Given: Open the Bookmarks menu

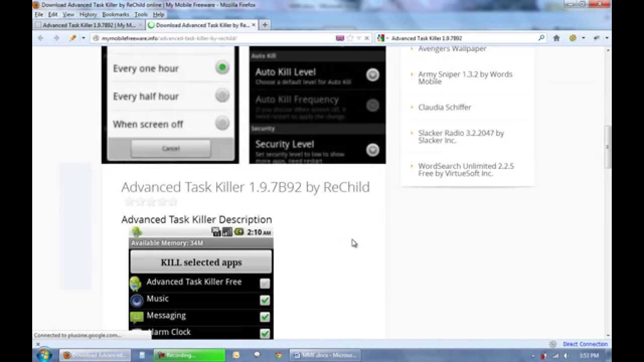Looking at the screenshot, I should pos(116,15).
